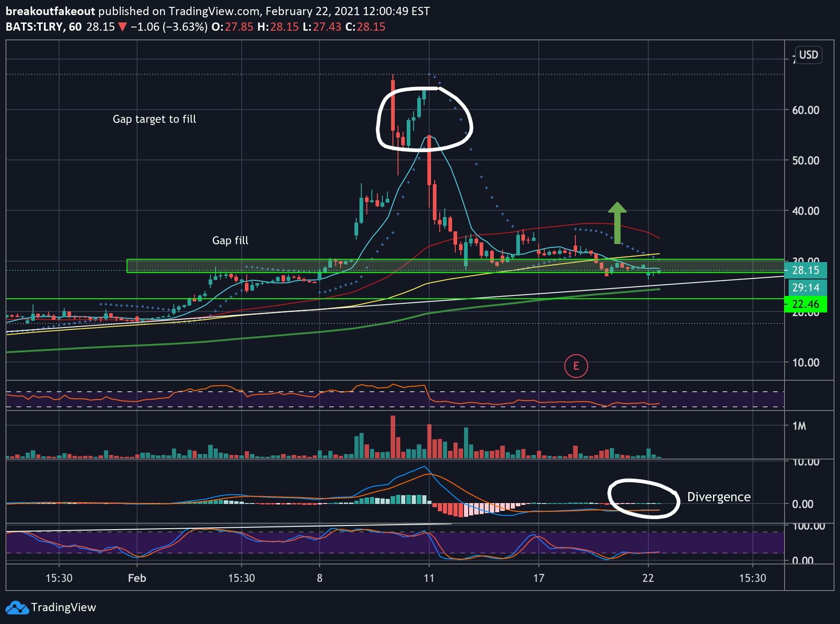This screenshot has height=624, width=840.
Task: Click the O:27.85 open value
Action: pyautogui.click(x=232, y=27)
